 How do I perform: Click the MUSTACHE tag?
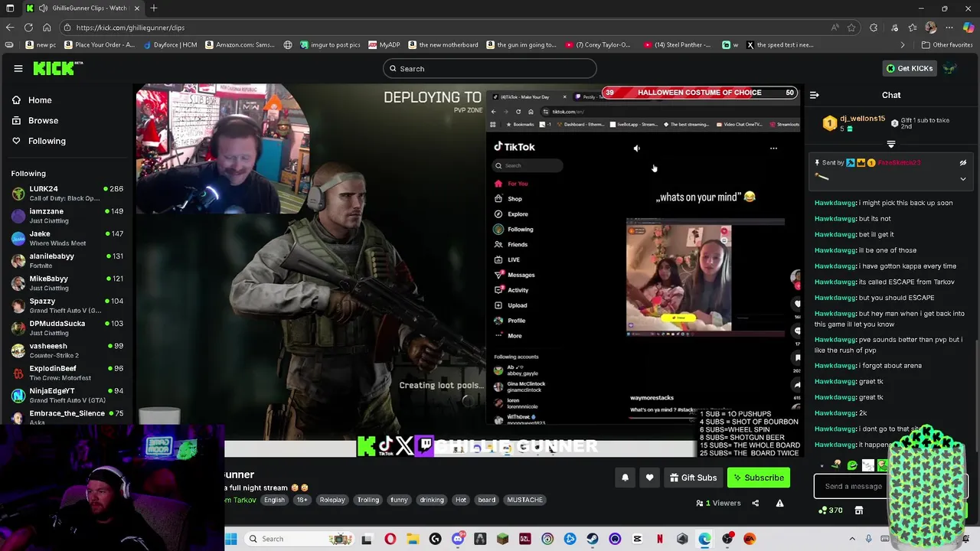(x=525, y=500)
